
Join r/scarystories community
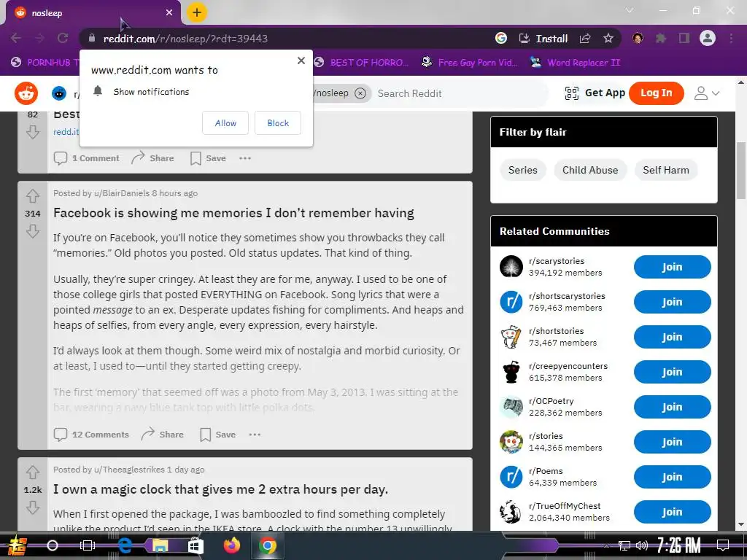(672, 267)
